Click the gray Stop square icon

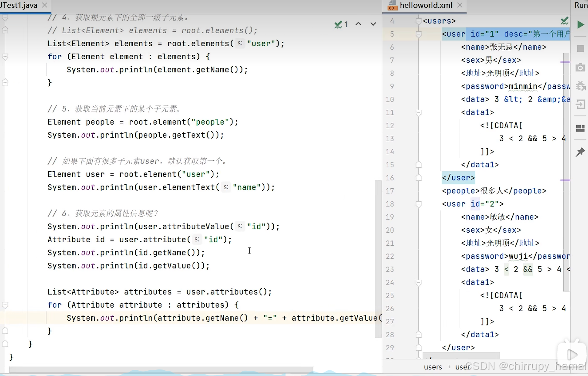(580, 48)
